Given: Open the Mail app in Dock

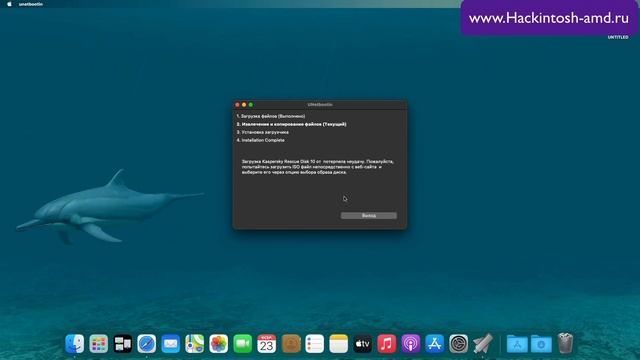Looking at the screenshot, I should click(171, 344).
